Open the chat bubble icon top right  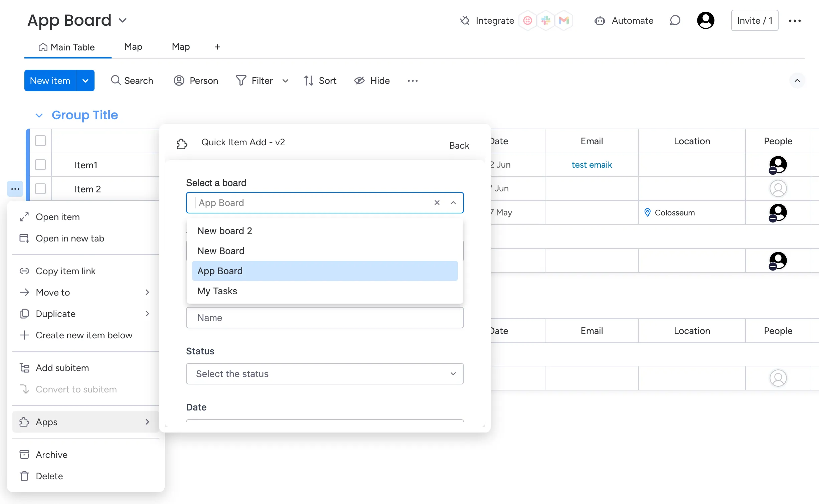click(x=675, y=20)
